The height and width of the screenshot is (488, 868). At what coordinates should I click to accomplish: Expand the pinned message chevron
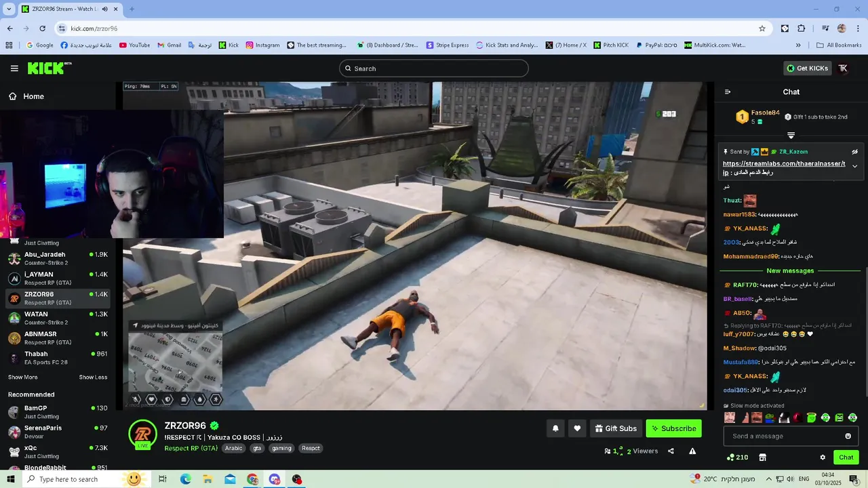pyautogui.click(x=854, y=166)
